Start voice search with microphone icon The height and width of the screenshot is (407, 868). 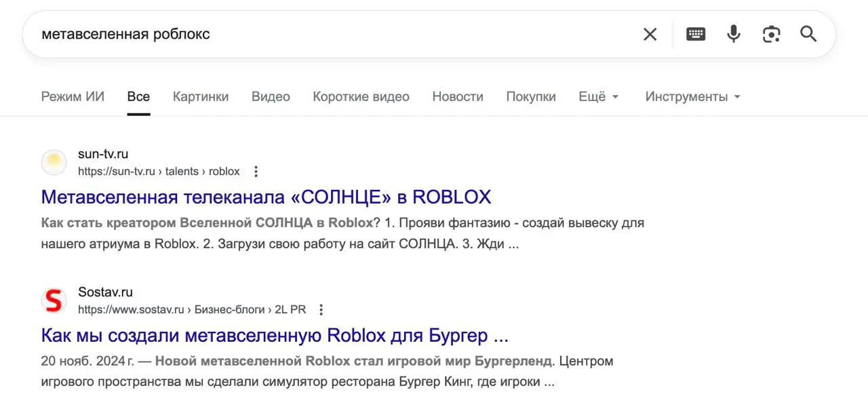pos(734,34)
